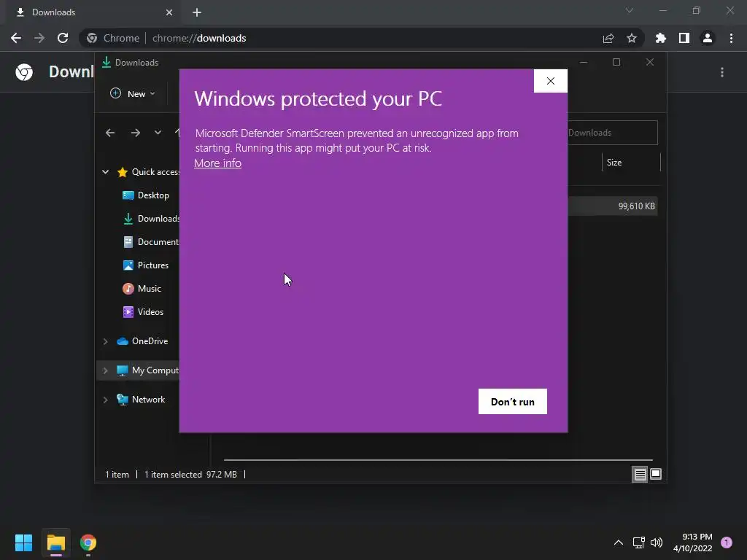Click the Chrome logo on downloads page
Screen dimensions: 747x560
pyautogui.click(x=24, y=72)
